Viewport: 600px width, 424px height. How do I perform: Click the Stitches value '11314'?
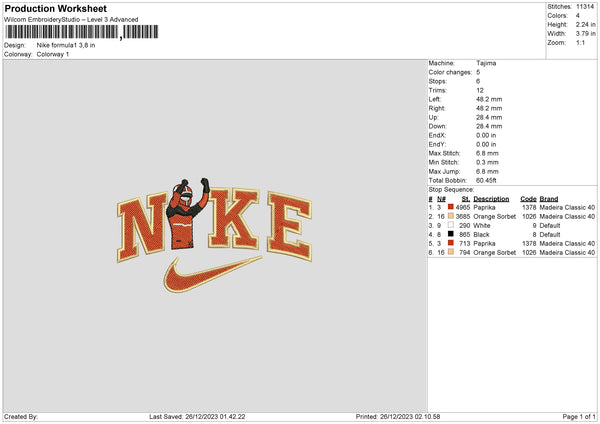pos(585,7)
